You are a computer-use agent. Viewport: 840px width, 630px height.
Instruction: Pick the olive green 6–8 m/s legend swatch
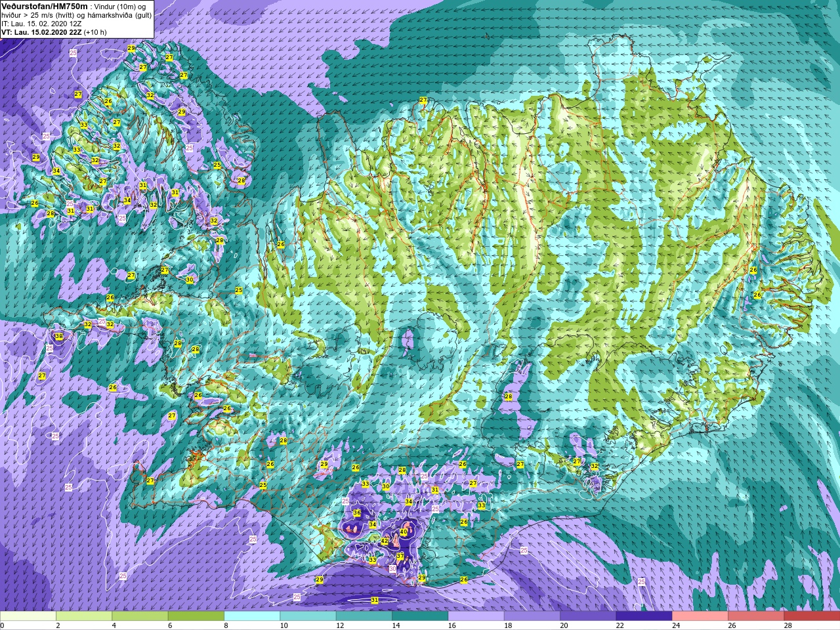pyautogui.click(x=196, y=616)
